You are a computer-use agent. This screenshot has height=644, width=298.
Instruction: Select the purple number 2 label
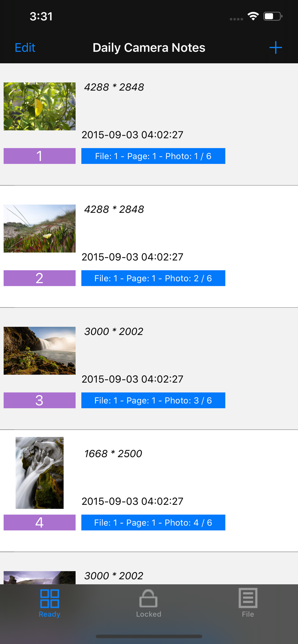[39, 278]
